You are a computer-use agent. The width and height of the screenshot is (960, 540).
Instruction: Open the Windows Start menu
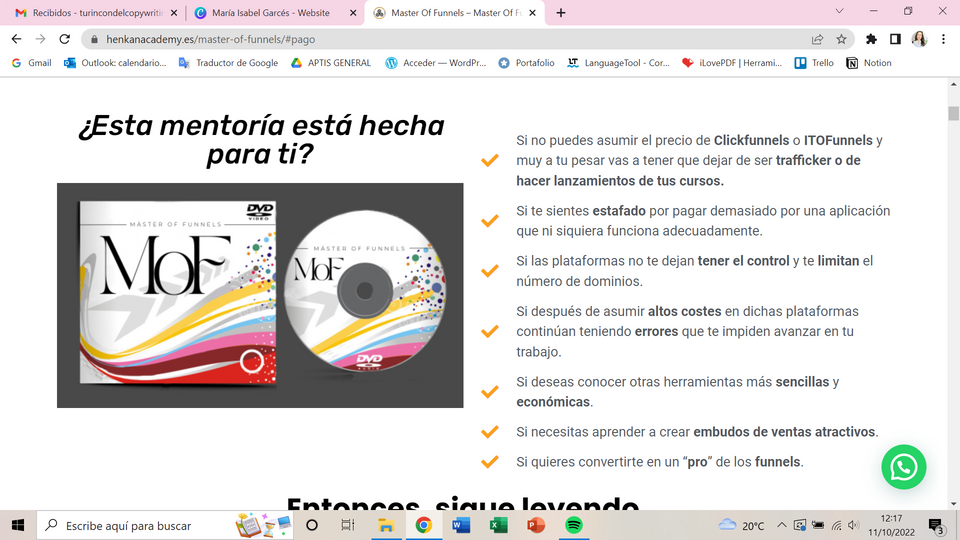[x=18, y=525]
